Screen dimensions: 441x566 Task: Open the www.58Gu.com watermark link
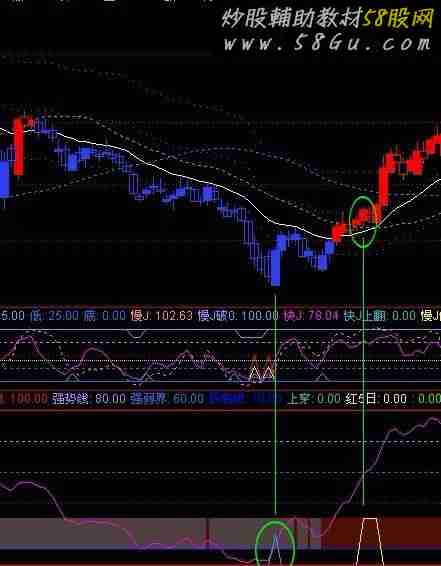point(327,43)
